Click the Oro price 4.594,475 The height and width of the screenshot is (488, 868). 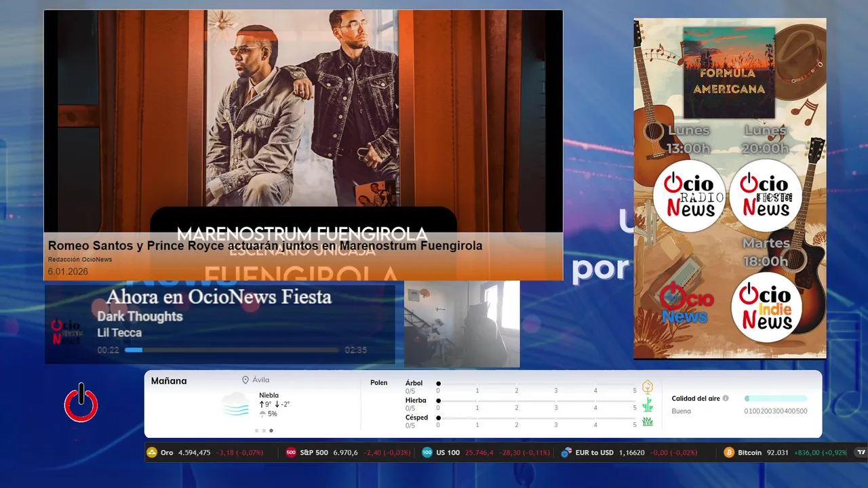[x=194, y=452]
